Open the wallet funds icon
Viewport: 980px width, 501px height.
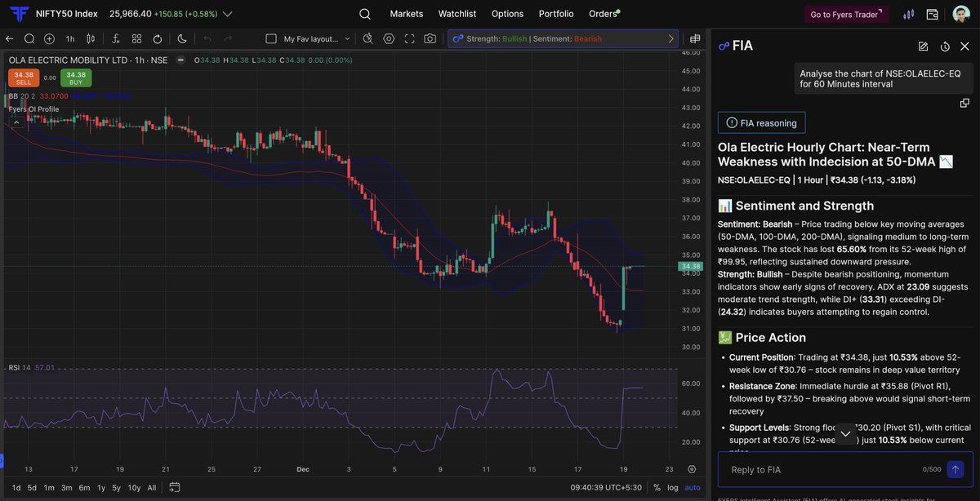point(933,14)
